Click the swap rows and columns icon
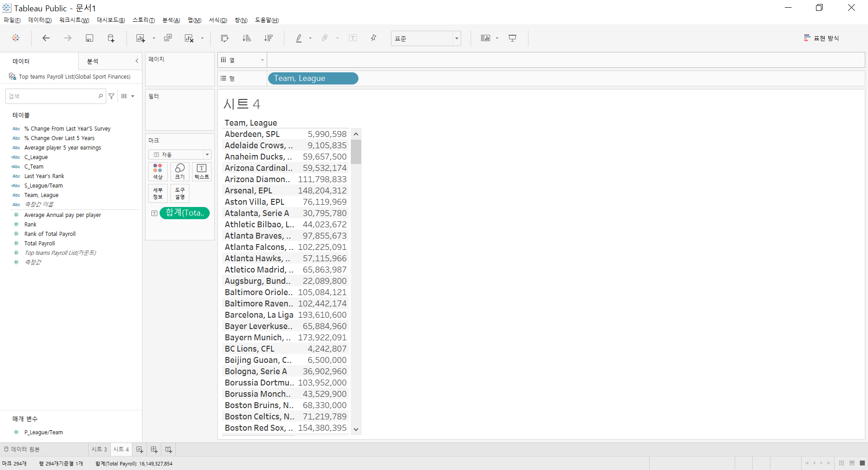868x470 pixels. click(225, 38)
